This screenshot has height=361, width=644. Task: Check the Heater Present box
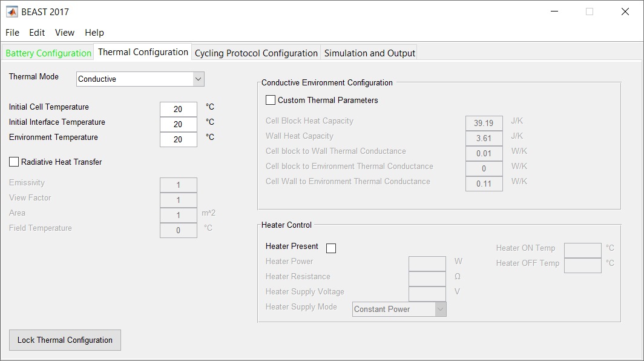point(331,248)
